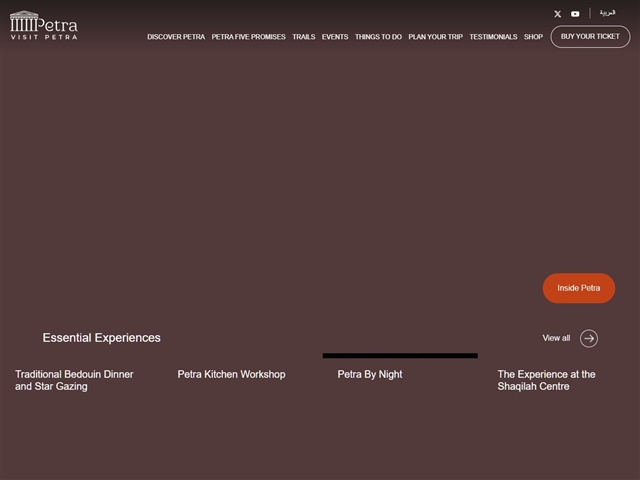Go to the Trails menu item
This screenshot has height=480, width=640.
[303, 37]
